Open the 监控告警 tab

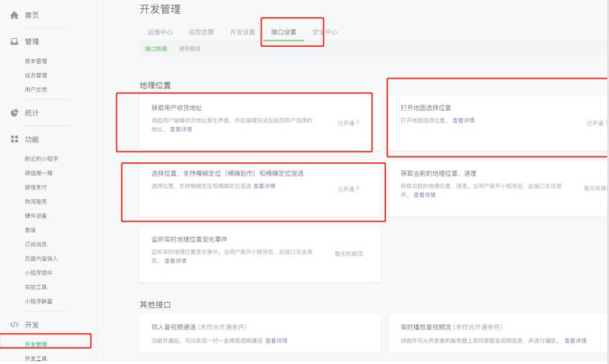tap(201, 32)
